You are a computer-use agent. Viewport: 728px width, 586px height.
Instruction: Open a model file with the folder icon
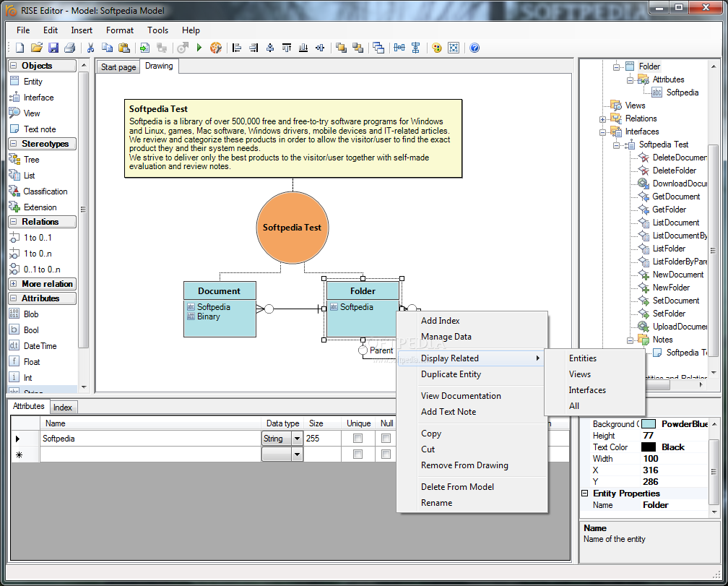37,48
